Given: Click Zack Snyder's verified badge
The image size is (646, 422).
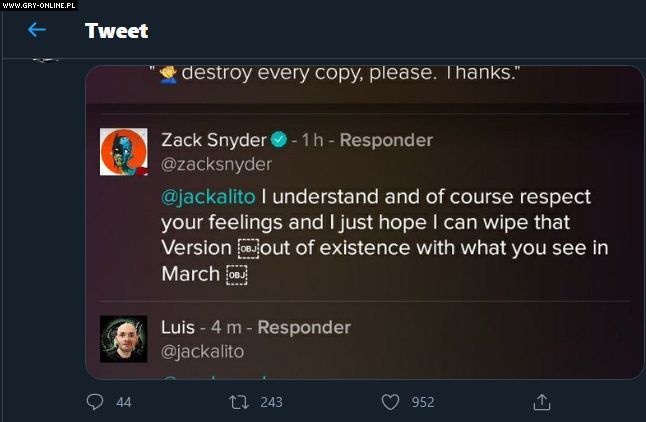Looking at the screenshot, I should tap(278, 140).
